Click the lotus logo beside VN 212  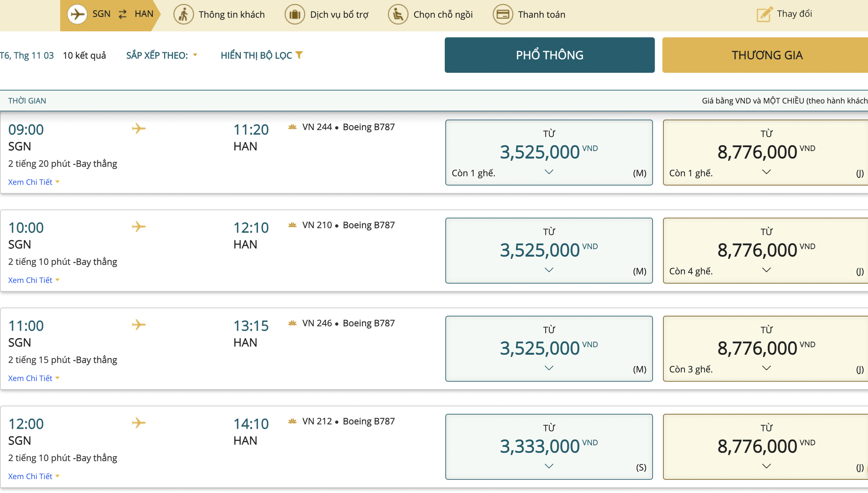pyautogui.click(x=293, y=421)
